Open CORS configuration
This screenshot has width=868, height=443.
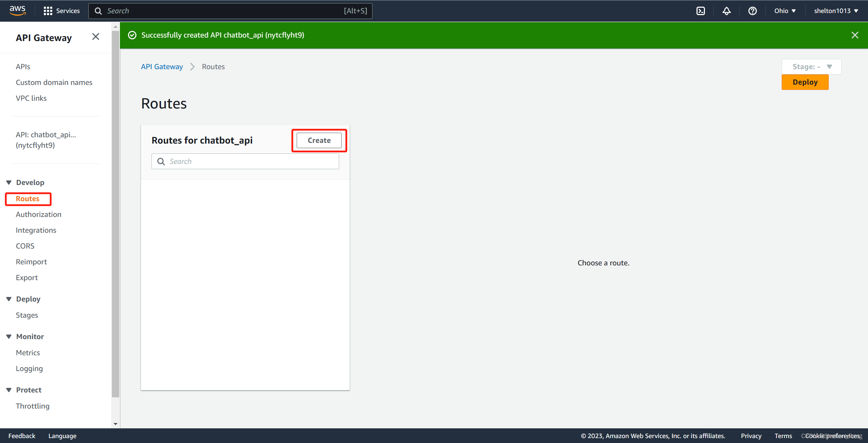coord(25,246)
